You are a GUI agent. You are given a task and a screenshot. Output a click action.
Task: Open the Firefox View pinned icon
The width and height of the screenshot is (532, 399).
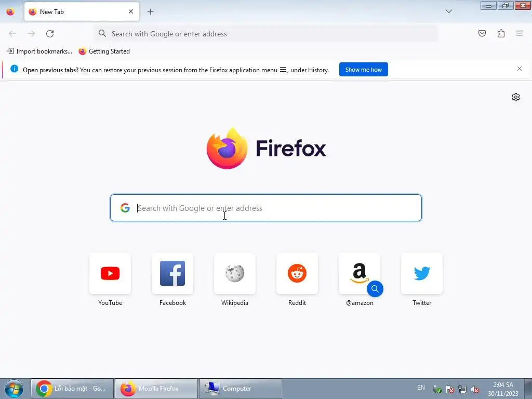tap(10, 11)
